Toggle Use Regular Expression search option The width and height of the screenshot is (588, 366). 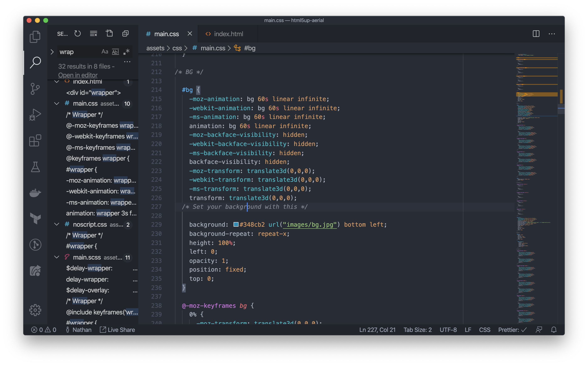[x=126, y=52]
